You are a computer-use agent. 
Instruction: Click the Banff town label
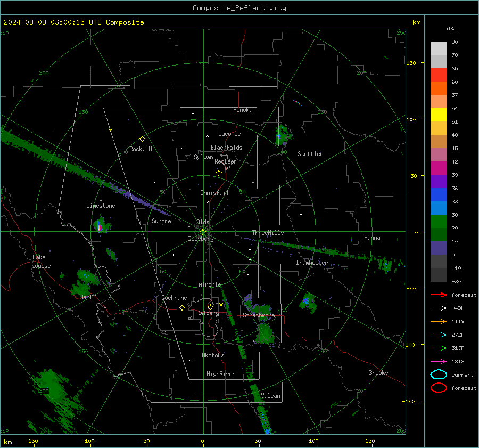click(x=88, y=297)
